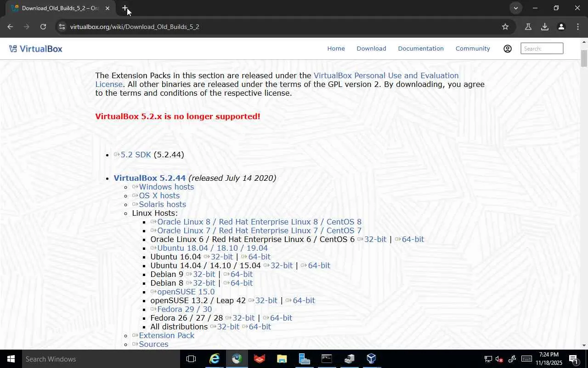Download the OS X hosts build
The image size is (588, 368).
coord(156,195)
